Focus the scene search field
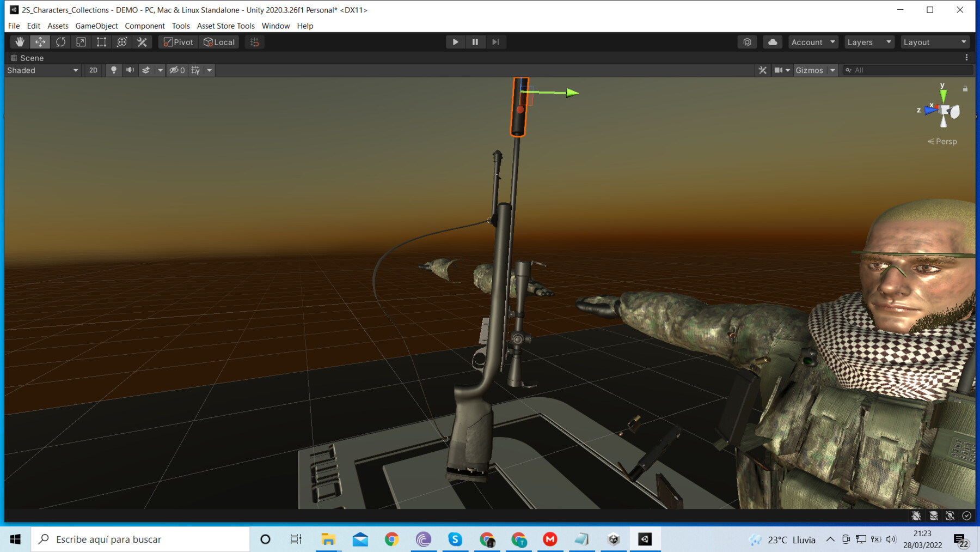This screenshot has height=552, width=980. tap(908, 70)
